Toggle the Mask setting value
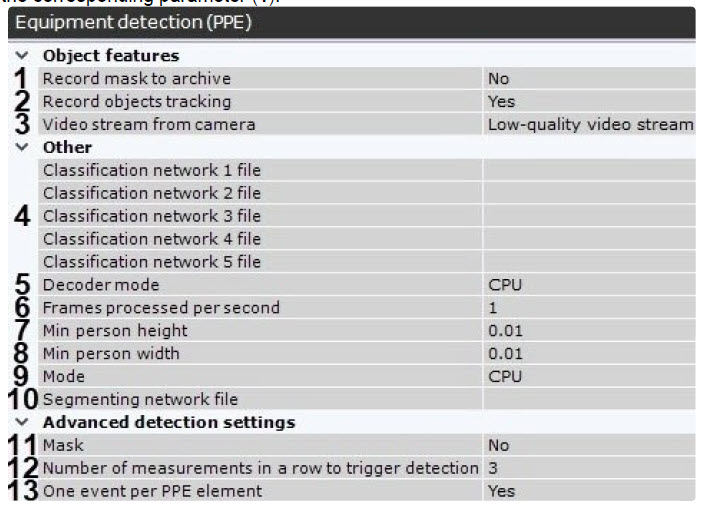Viewport: 705px width, 506px height. click(588, 445)
